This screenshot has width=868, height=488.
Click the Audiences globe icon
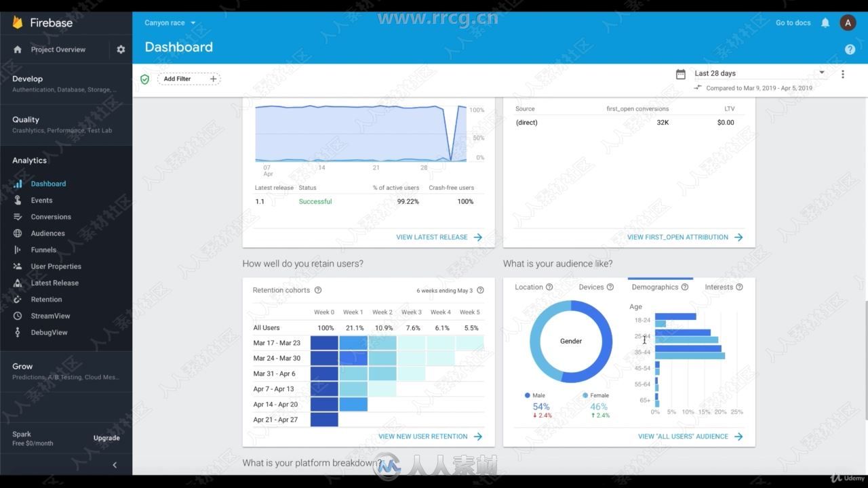coord(18,233)
